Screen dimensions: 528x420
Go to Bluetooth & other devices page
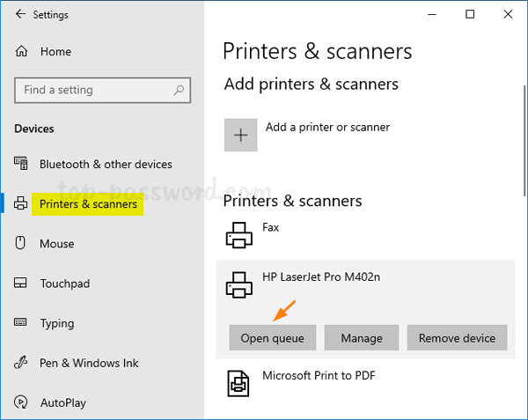click(106, 165)
